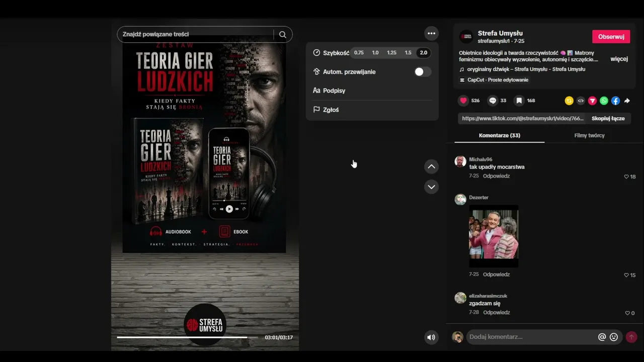
Task: Open Strefa Umysłu profile avatar
Action: [x=466, y=37]
